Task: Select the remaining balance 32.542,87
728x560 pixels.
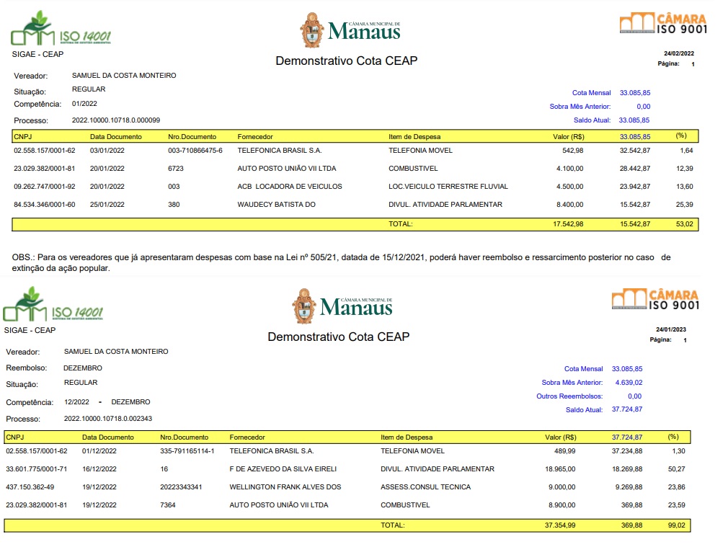Action: click(635, 151)
